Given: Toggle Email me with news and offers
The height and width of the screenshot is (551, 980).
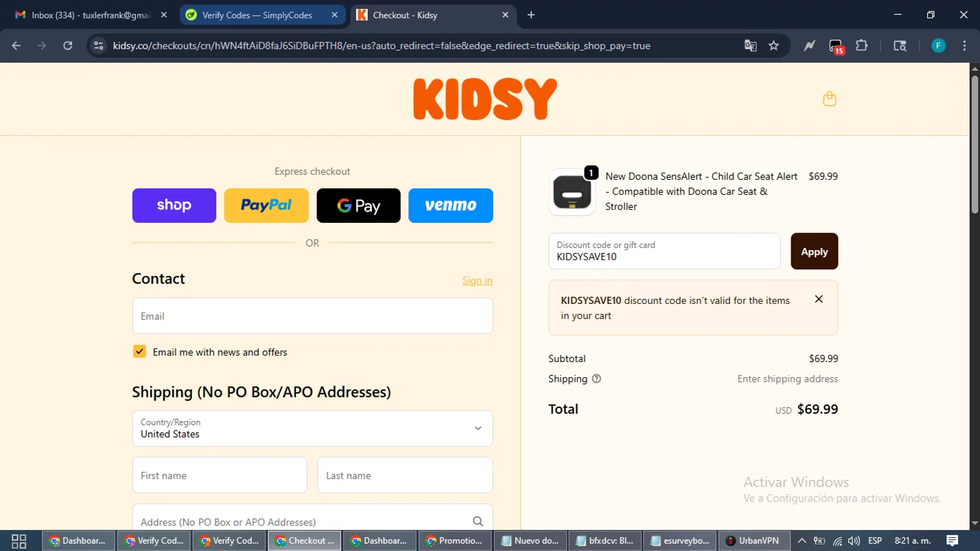Looking at the screenshot, I should tap(139, 352).
